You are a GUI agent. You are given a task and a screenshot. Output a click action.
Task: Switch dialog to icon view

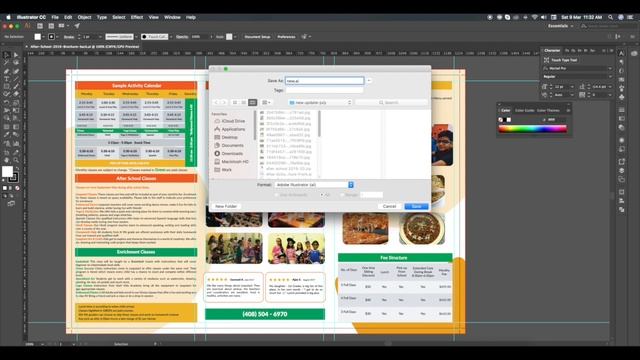click(x=235, y=102)
